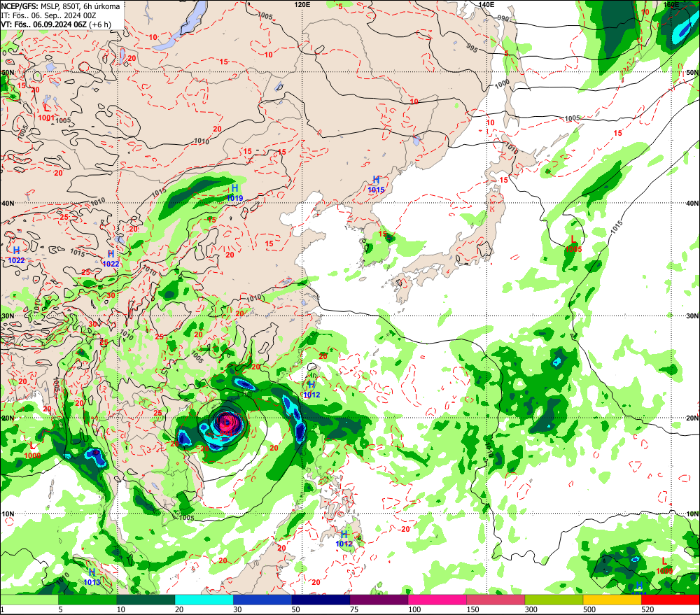Select the blue 30–50 legend swatch
The width and height of the screenshot is (700, 615).
click(x=262, y=600)
